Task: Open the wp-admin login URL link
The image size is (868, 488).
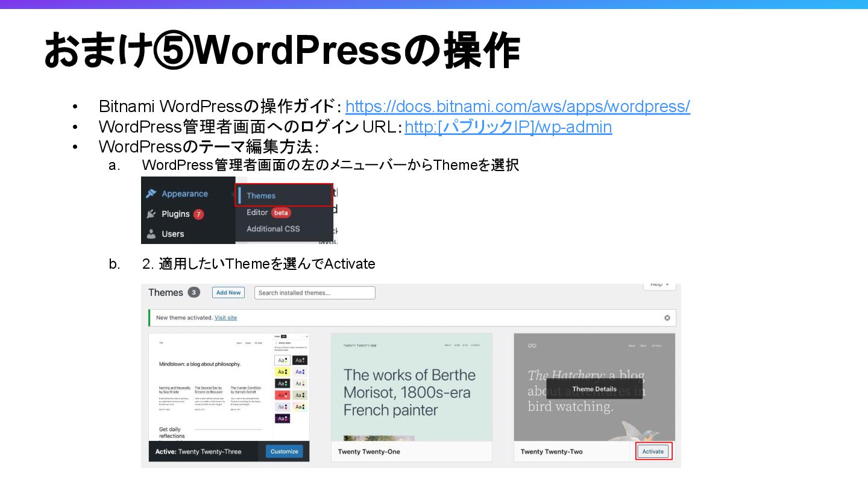Action: click(x=508, y=127)
